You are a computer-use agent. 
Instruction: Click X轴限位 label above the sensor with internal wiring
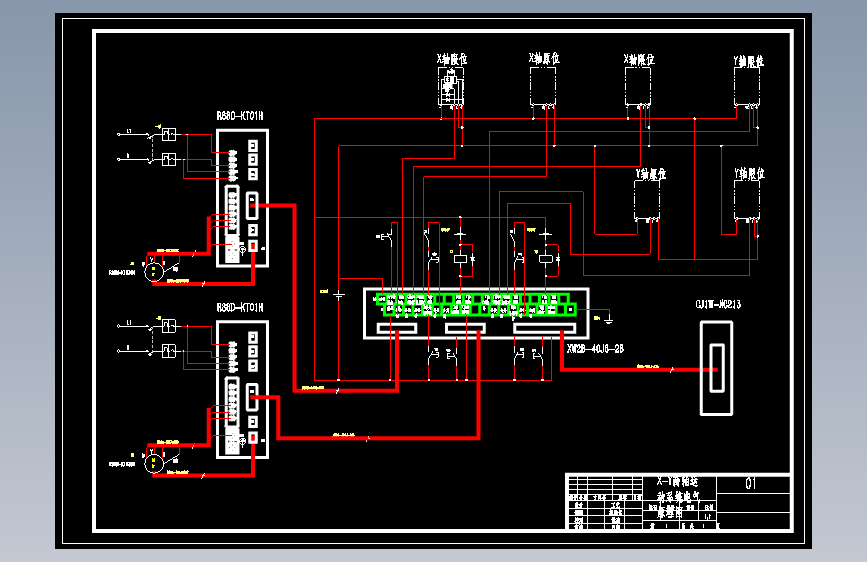tap(452, 59)
